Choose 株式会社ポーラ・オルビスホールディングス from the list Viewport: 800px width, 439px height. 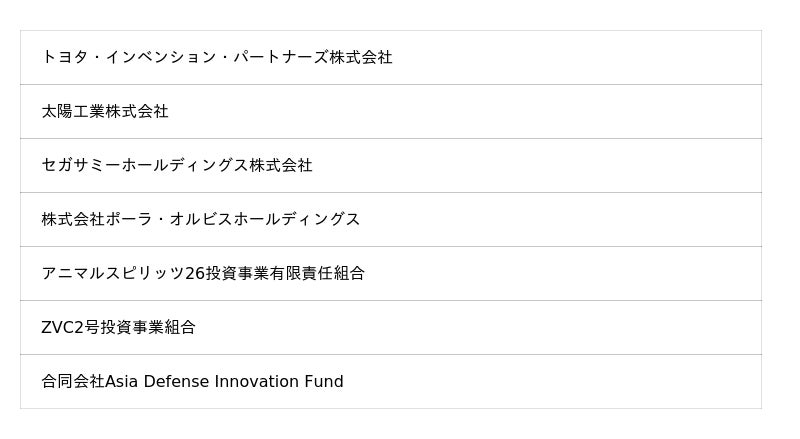tap(391, 220)
